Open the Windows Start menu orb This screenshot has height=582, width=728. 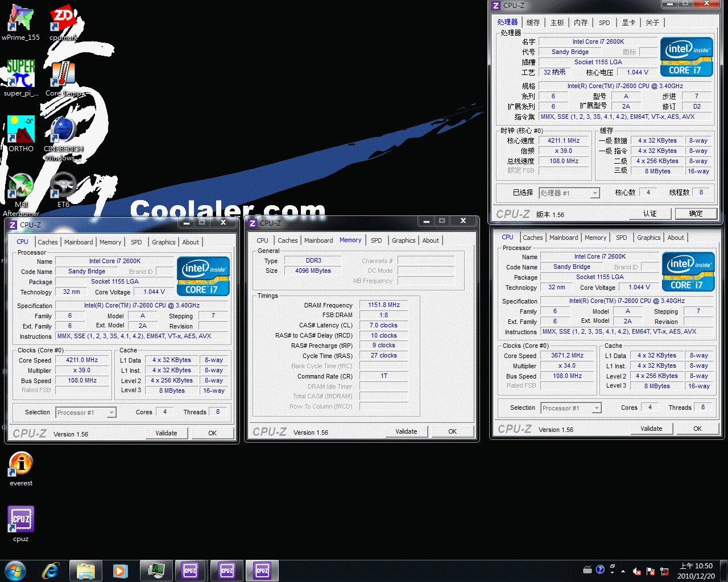(x=15, y=571)
